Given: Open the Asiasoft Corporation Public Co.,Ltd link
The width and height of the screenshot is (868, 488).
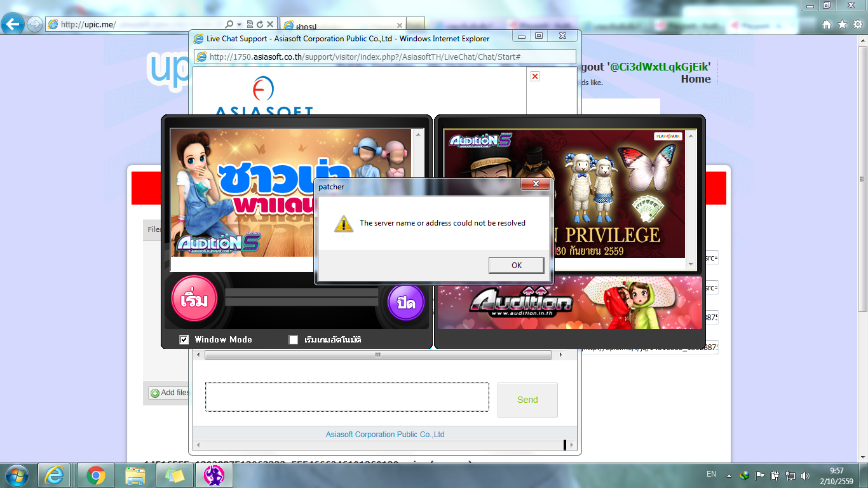Looking at the screenshot, I should pyautogui.click(x=385, y=435).
